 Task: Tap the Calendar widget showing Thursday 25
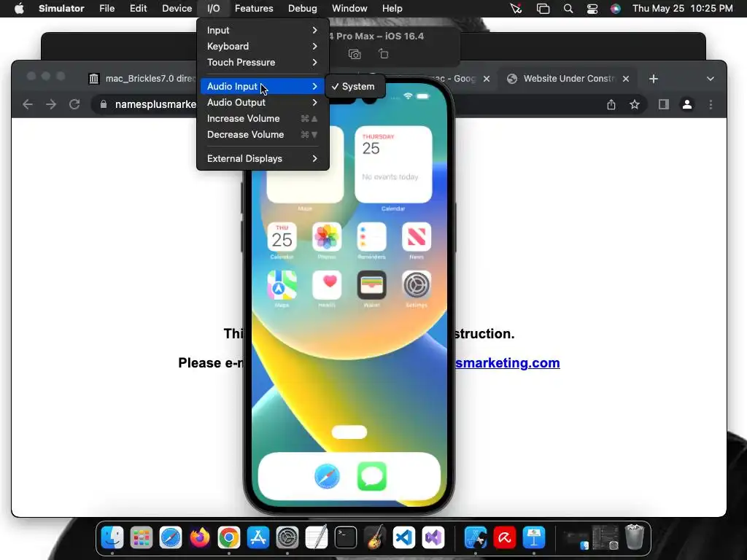pos(393,165)
